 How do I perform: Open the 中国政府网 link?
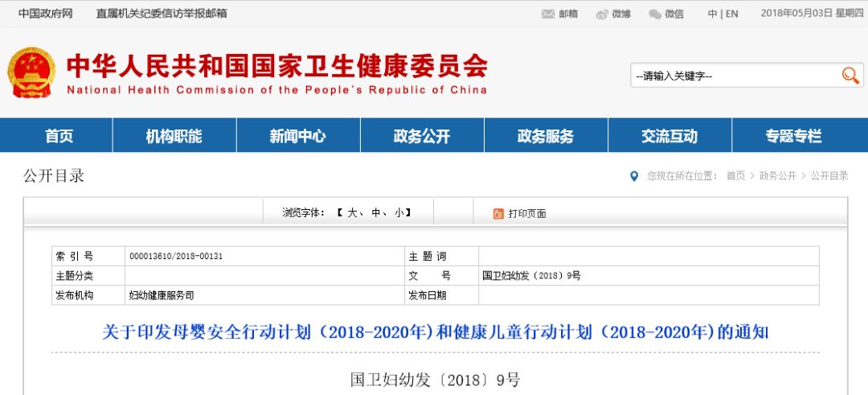pyautogui.click(x=46, y=14)
